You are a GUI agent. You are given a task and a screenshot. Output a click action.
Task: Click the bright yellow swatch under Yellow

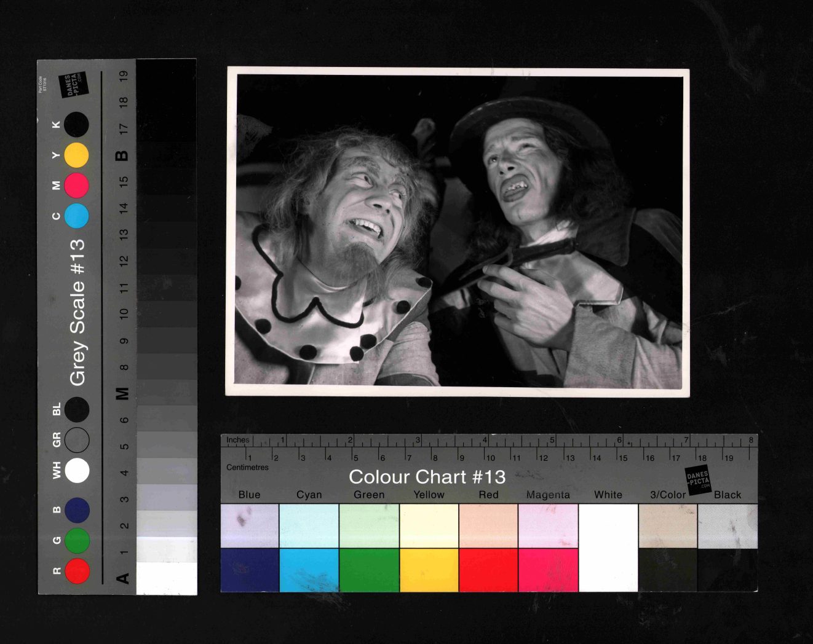(x=429, y=570)
